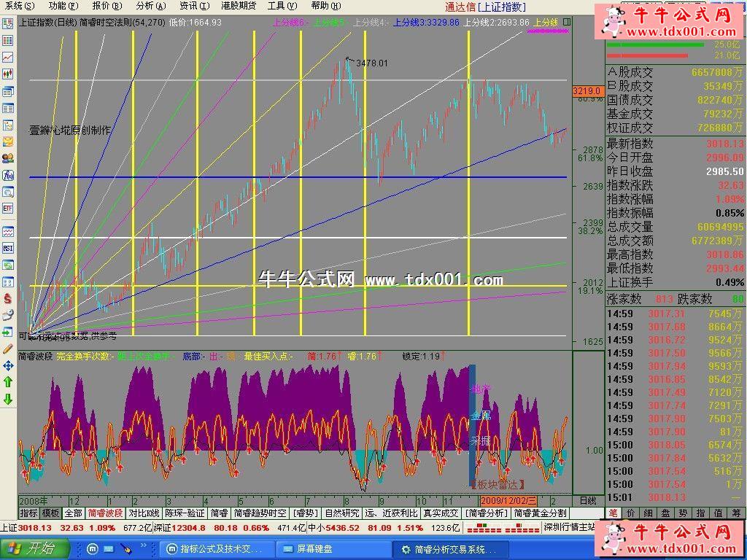Viewport: 747px width, 560px height.
Task: Click the green down arrow icon
Action: 7,399
